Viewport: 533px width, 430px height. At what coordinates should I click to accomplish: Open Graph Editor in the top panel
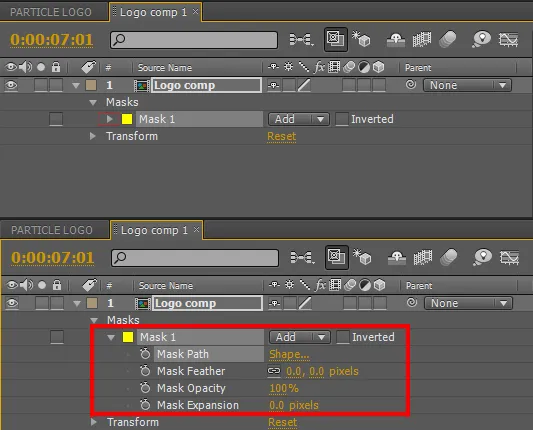509,39
